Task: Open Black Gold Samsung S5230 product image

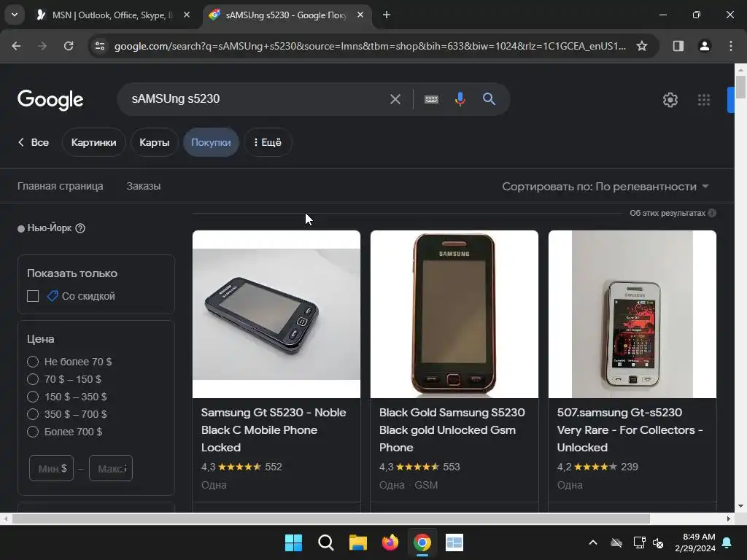Action: click(454, 314)
